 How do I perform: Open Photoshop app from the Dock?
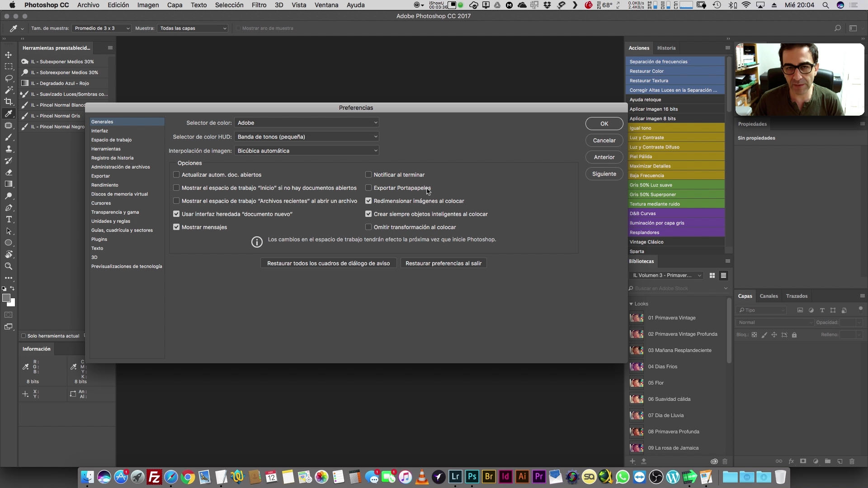tap(472, 477)
